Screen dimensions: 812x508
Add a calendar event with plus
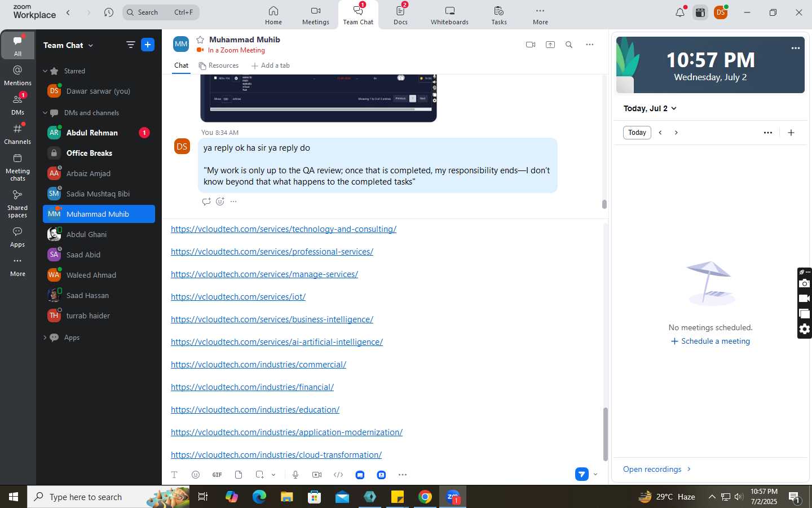(x=791, y=133)
